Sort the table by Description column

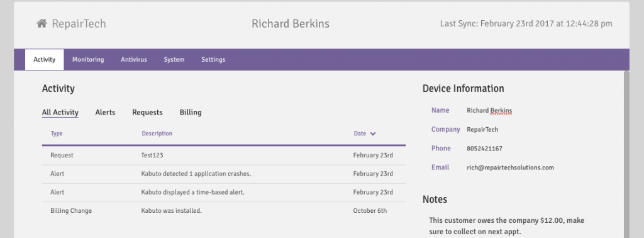pos(157,133)
